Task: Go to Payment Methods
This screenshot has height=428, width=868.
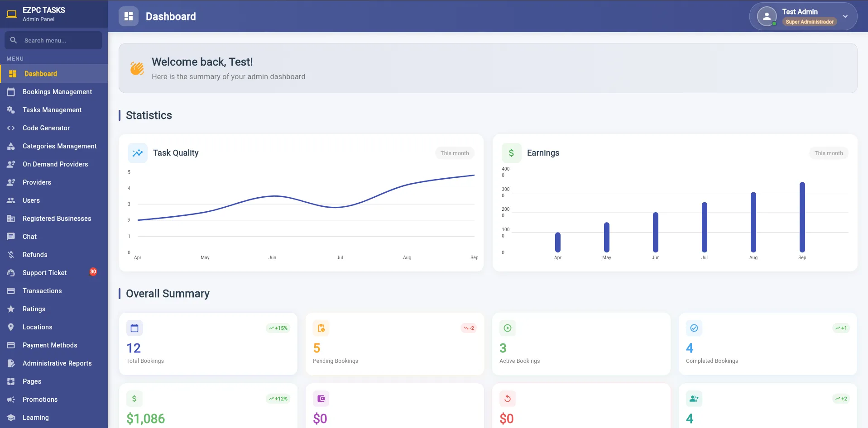Action: 54,345
